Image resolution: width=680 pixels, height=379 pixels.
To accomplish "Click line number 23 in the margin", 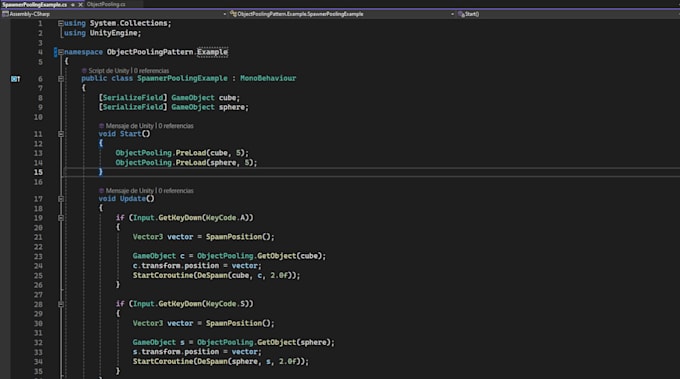I will coord(38,256).
